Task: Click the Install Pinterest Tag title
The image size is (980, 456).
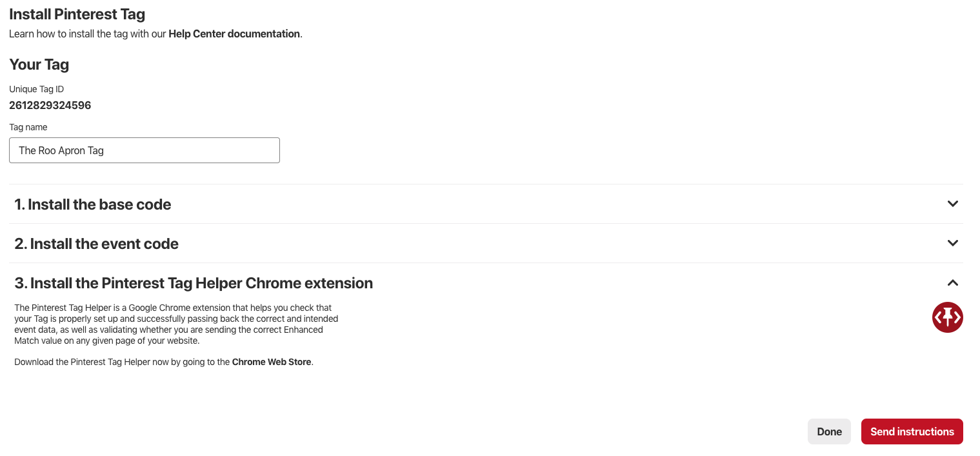Action: point(77,14)
